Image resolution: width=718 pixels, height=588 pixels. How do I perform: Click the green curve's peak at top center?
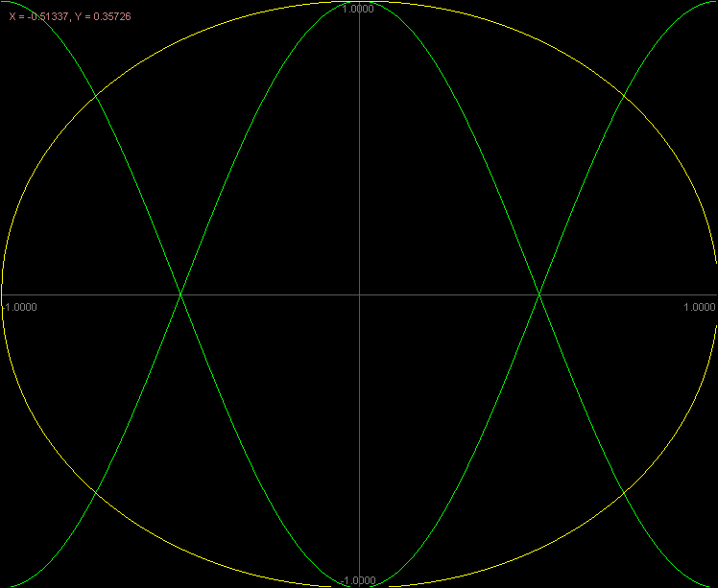pos(359,2)
